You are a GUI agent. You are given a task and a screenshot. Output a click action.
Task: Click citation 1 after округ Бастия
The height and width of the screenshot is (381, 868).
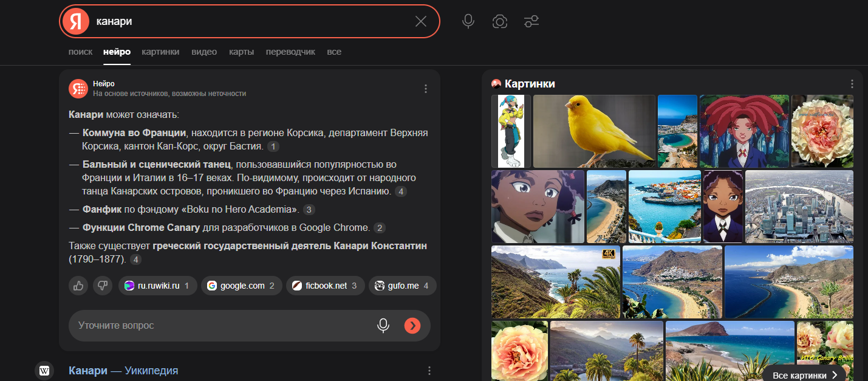pyautogui.click(x=273, y=146)
